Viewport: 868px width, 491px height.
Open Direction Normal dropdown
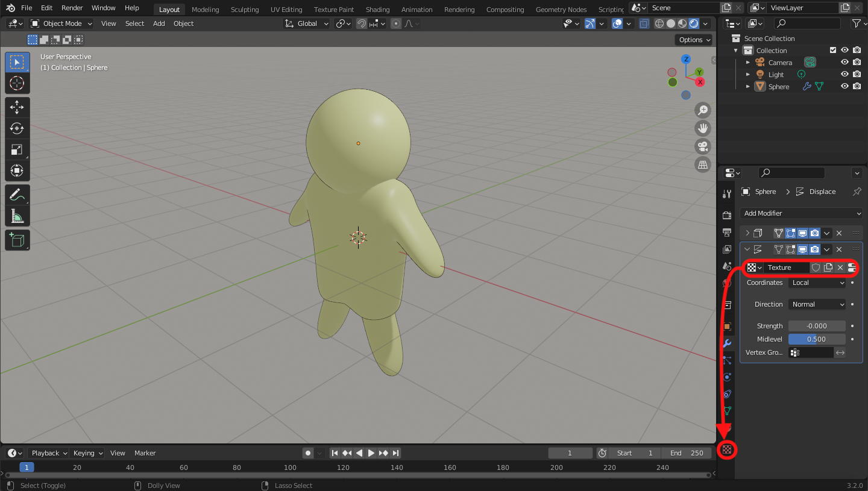click(817, 304)
